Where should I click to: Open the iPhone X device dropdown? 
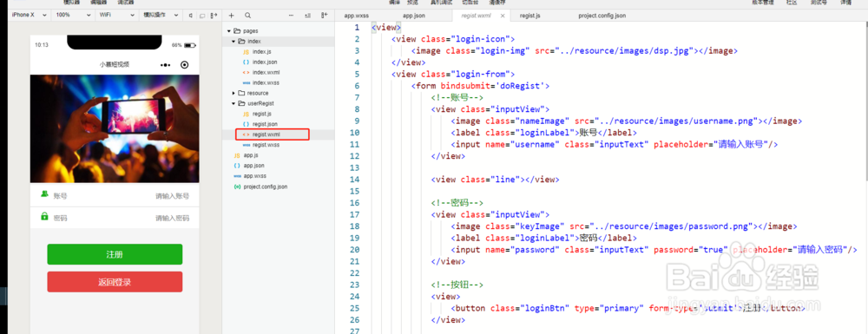point(29,15)
